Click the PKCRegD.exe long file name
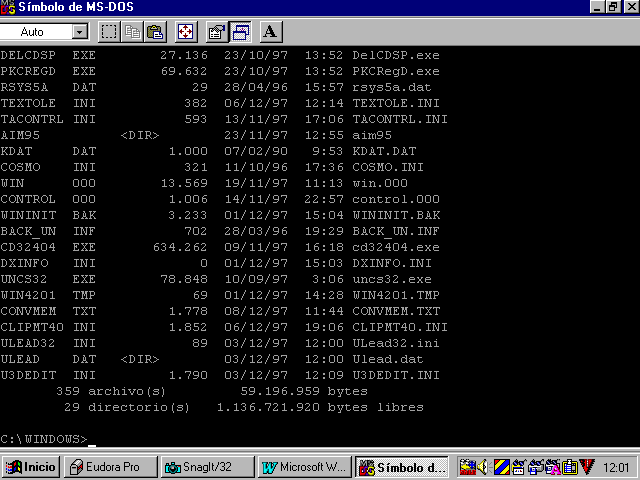The height and width of the screenshot is (480, 640). [x=396, y=71]
